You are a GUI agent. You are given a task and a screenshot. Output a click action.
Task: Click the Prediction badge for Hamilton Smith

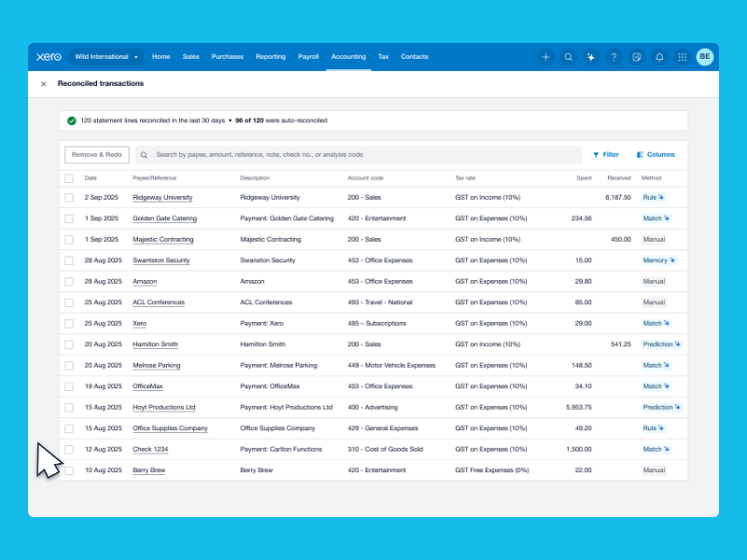[662, 344]
